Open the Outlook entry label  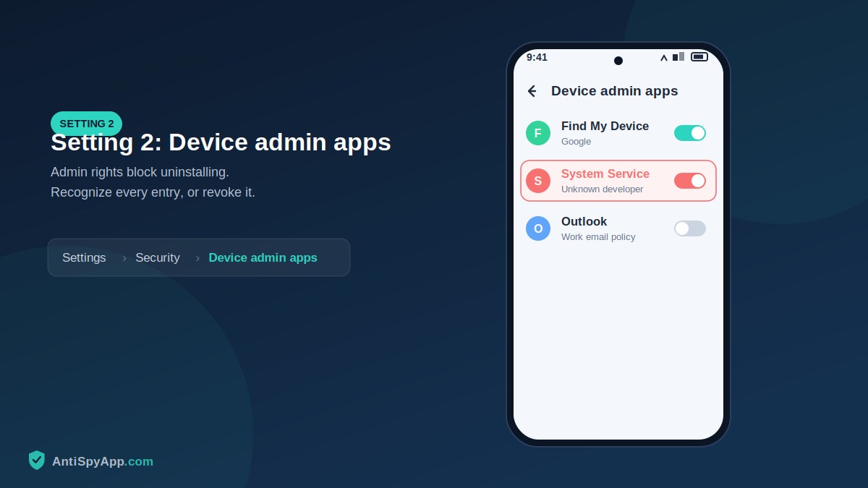[x=584, y=221]
